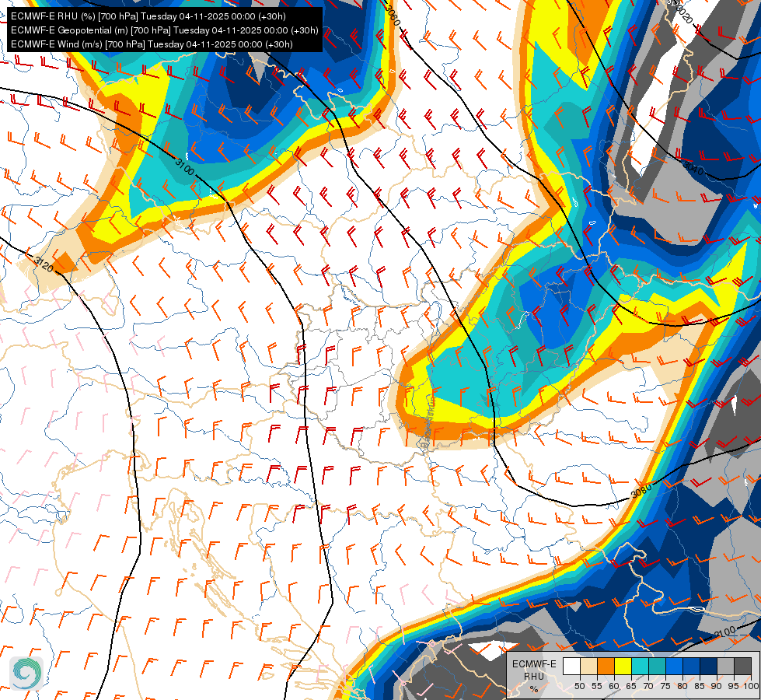Viewport: 761px width, 700px height.
Task: Click the teal 70-75 legend swatch
Action: [x=657, y=667]
